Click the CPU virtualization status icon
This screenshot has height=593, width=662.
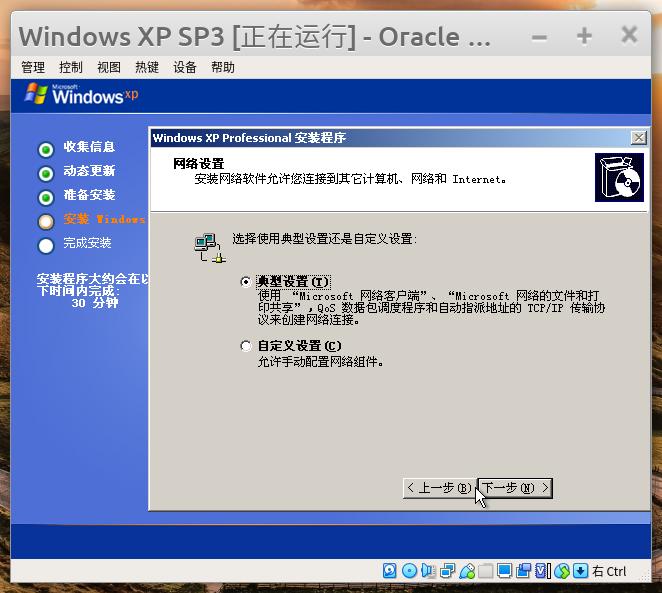[543, 571]
